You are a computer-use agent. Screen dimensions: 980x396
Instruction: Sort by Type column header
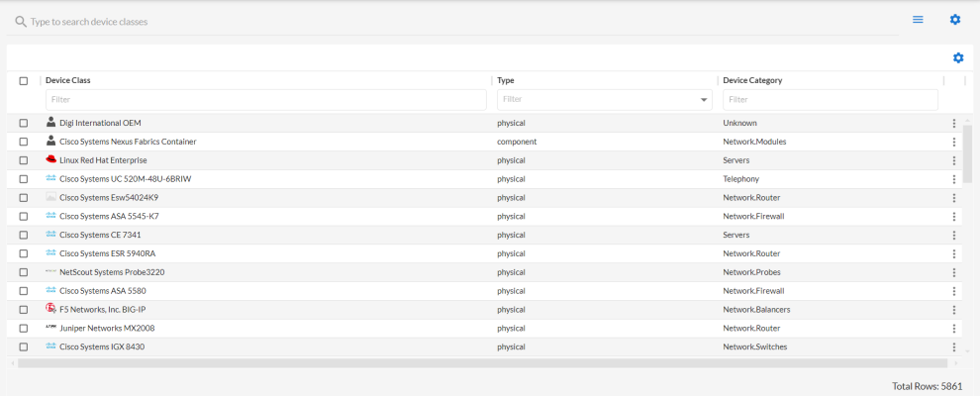click(x=506, y=80)
